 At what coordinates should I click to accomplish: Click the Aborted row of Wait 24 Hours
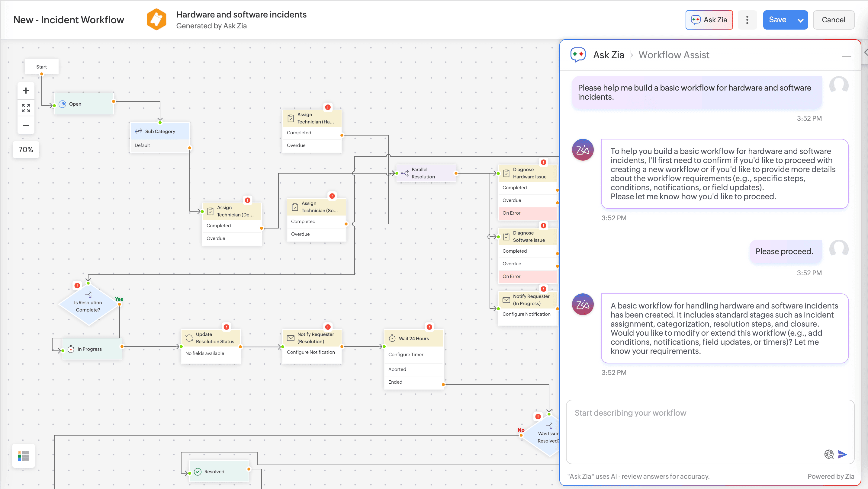pyautogui.click(x=413, y=369)
